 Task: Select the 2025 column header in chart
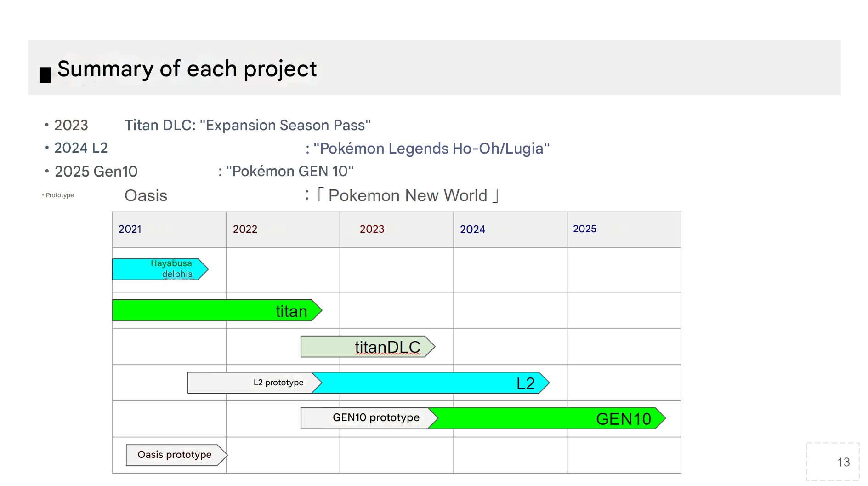click(x=624, y=229)
